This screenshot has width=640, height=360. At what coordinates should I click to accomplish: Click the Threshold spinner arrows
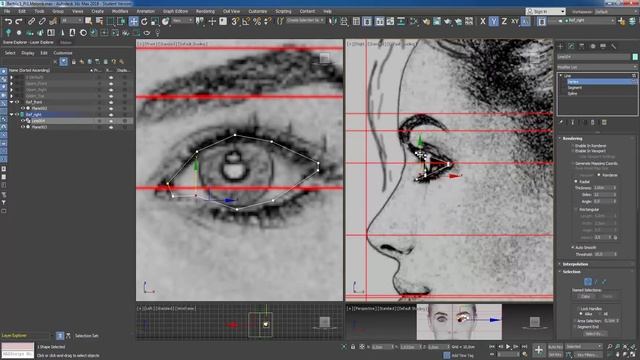pos(615,254)
